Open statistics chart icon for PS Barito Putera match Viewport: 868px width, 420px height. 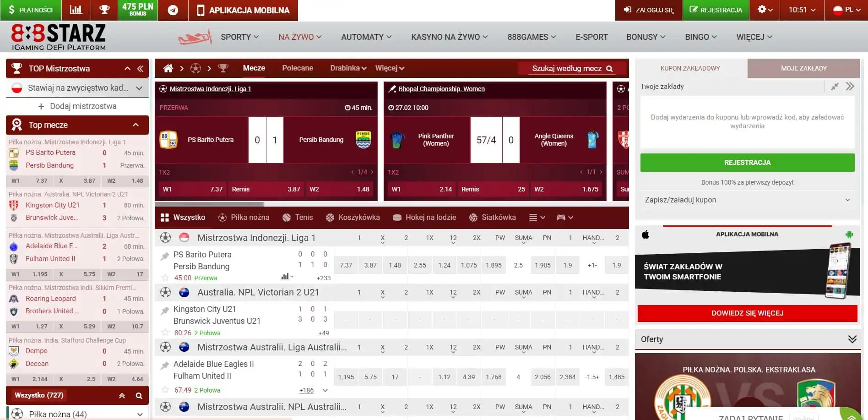pos(285,277)
